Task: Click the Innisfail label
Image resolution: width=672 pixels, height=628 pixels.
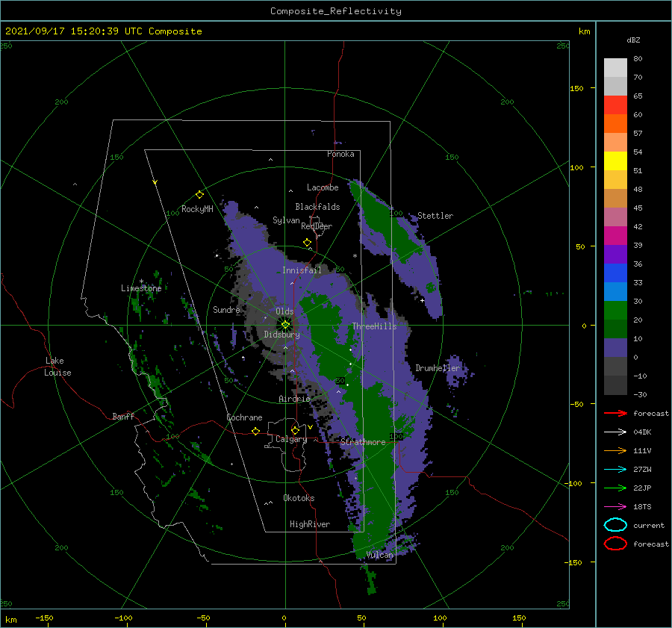Action: point(302,270)
